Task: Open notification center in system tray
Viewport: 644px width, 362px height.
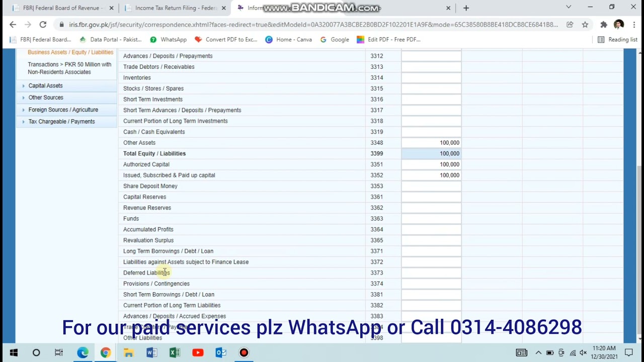Action: coord(629,353)
